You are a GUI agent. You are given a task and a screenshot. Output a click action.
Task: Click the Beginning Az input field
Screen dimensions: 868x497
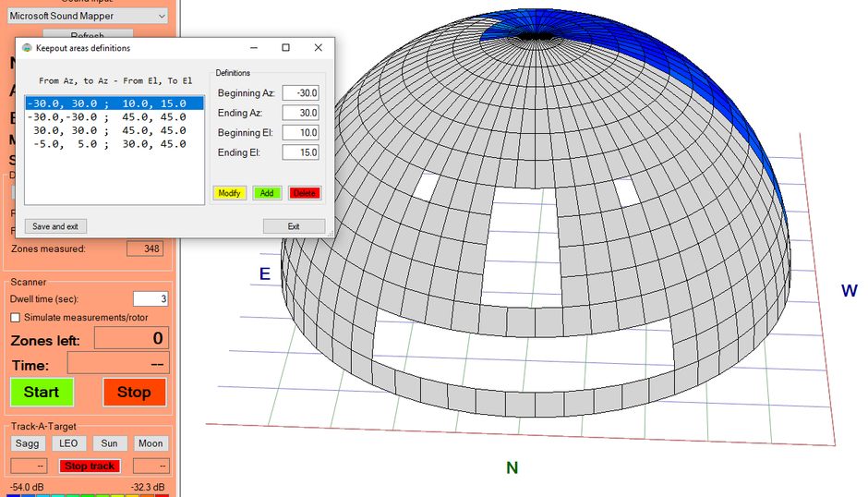tap(301, 93)
